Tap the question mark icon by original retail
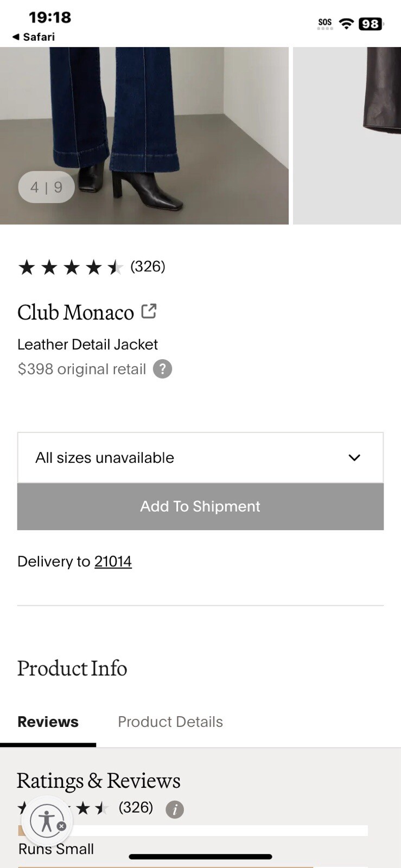Viewport: 401px width, 868px height. [162, 369]
